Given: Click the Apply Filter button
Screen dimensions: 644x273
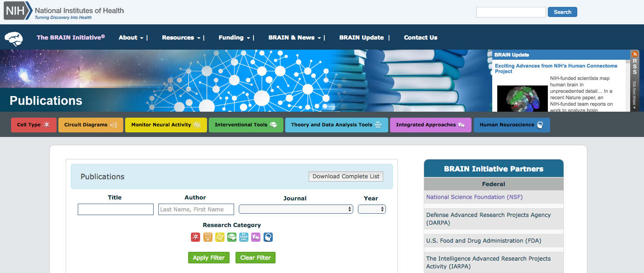Looking at the screenshot, I should click(x=208, y=257).
